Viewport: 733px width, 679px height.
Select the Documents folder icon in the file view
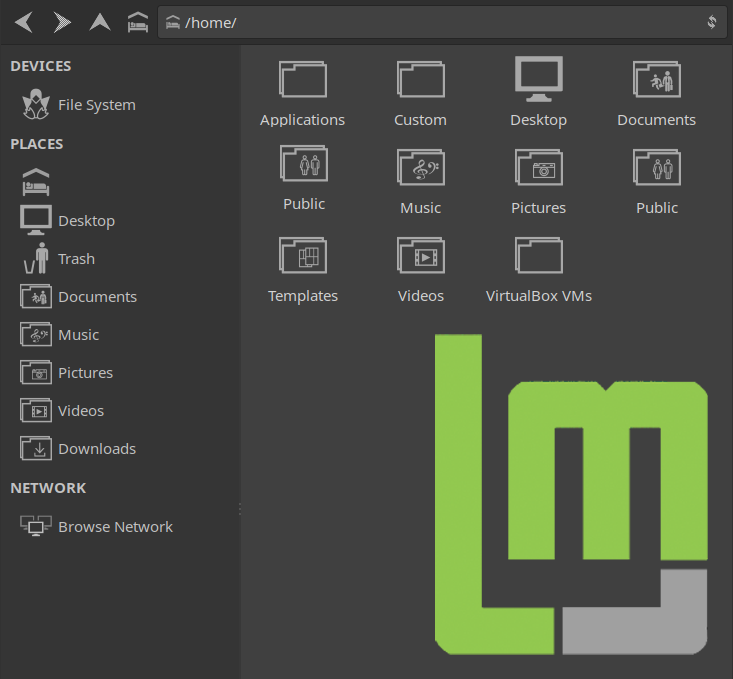click(x=656, y=79)
